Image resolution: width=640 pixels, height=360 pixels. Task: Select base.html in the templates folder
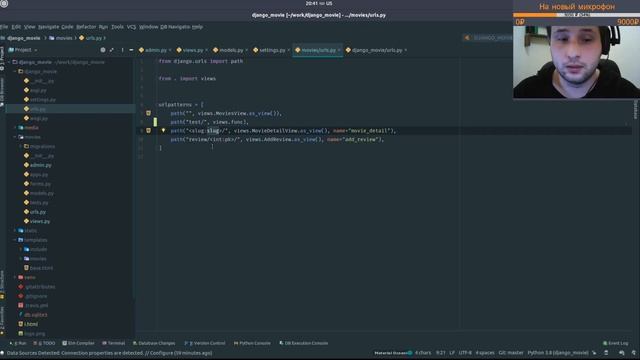38,268
